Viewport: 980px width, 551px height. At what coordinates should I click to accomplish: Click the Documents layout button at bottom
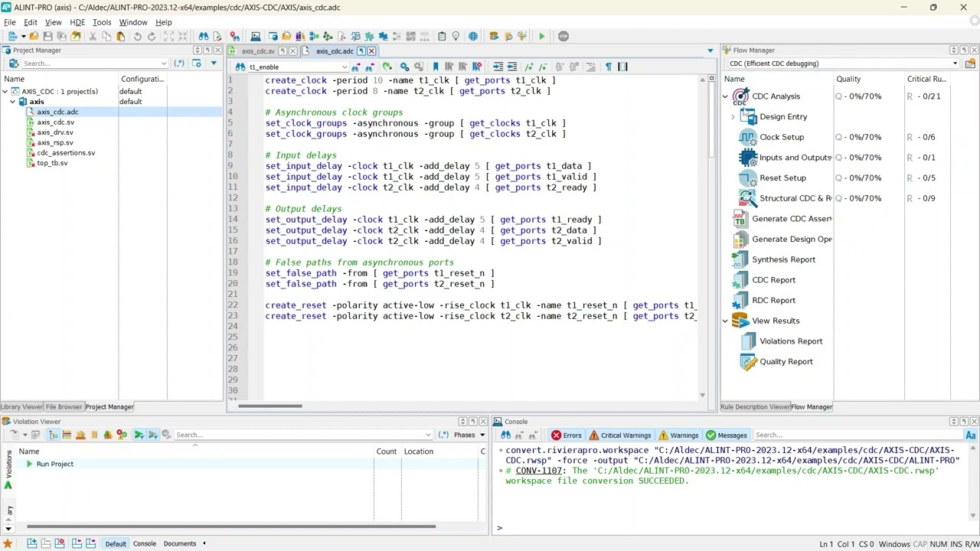click(180, 543)
